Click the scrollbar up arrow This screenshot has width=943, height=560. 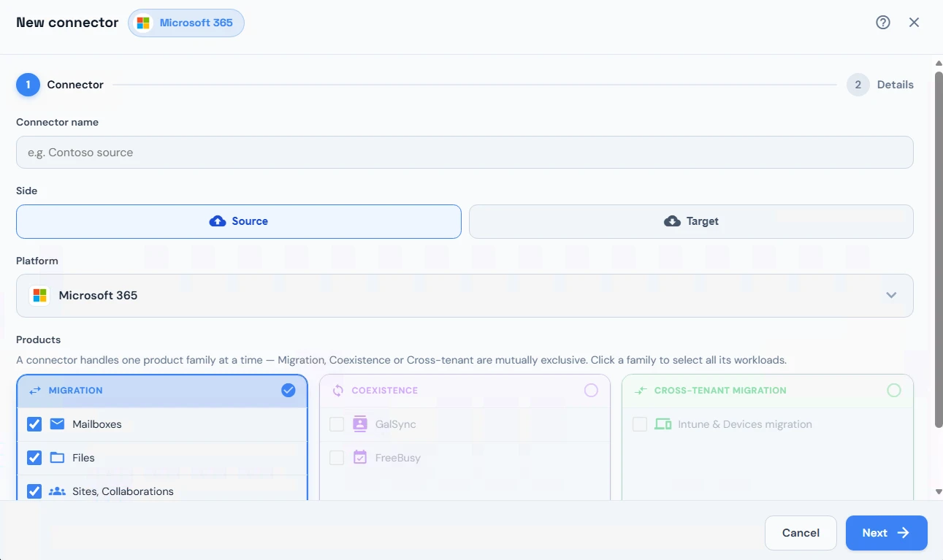tap(939, 64)
